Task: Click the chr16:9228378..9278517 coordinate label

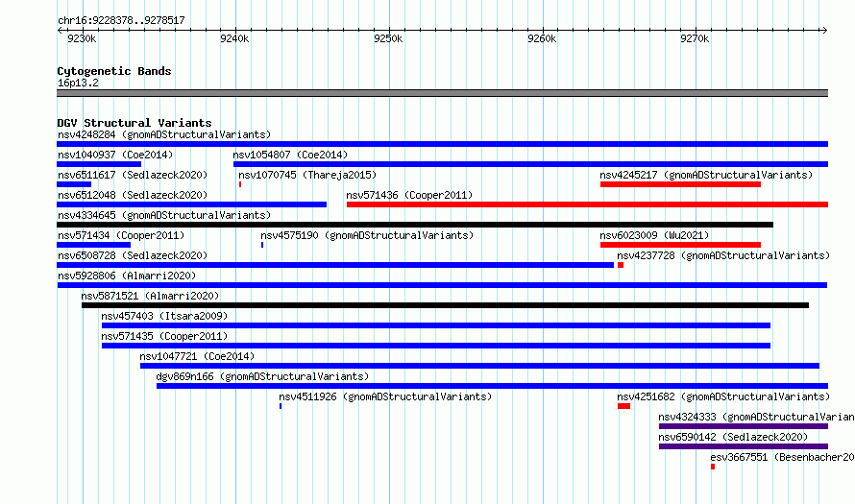Action: [x=121, y=20]
